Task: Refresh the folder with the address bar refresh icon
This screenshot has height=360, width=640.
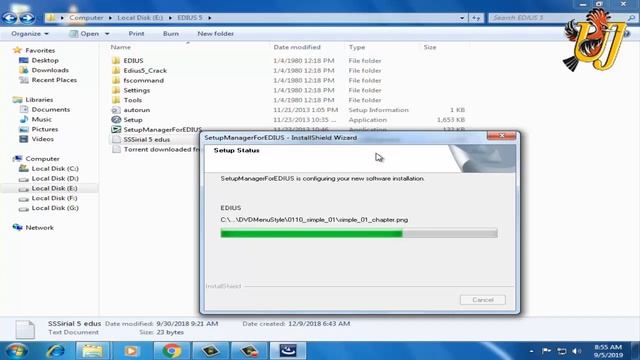Action: click(476, 18)
